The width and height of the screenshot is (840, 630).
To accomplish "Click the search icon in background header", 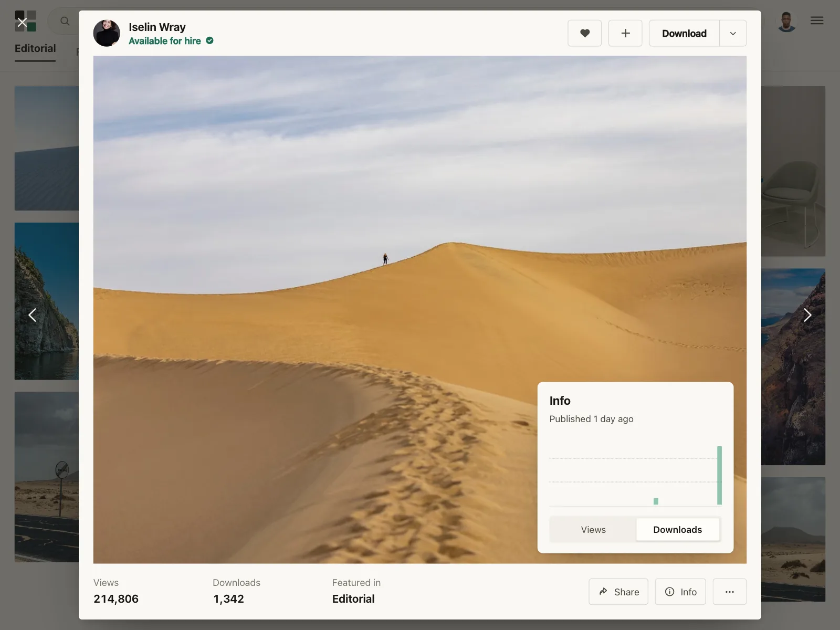I will coord(65,21).
